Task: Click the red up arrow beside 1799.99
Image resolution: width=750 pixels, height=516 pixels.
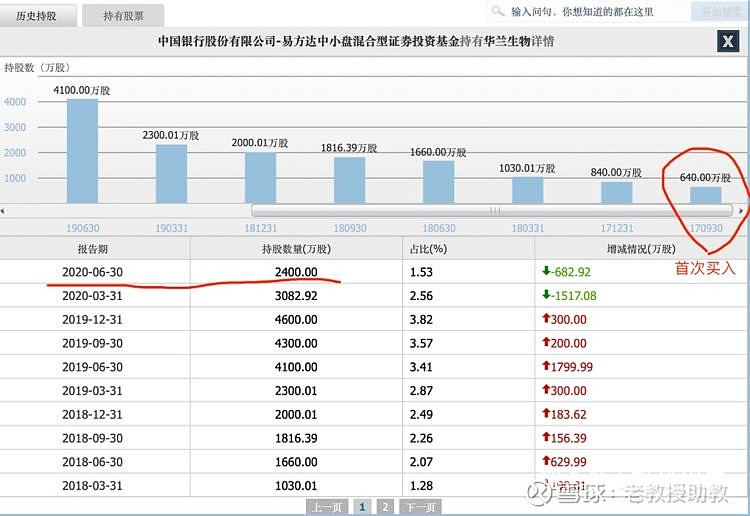Action: [x=546, y=367]
